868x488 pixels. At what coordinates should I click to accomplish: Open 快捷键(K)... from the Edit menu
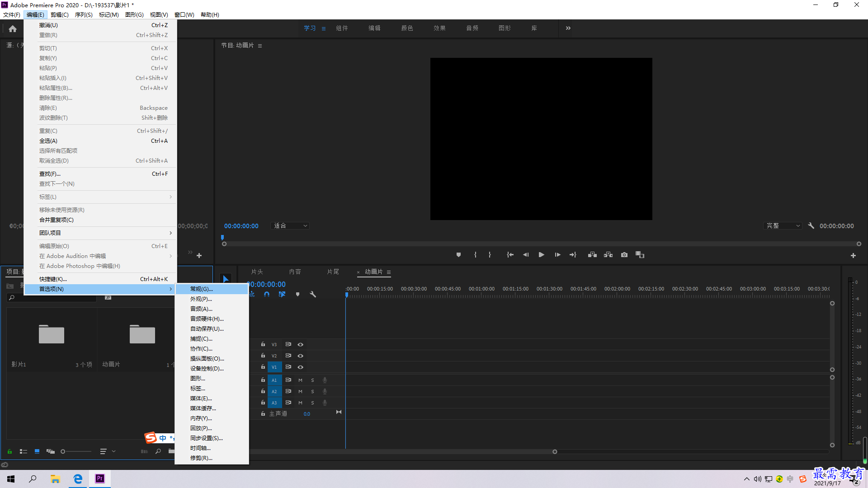[x=100, y=279]
